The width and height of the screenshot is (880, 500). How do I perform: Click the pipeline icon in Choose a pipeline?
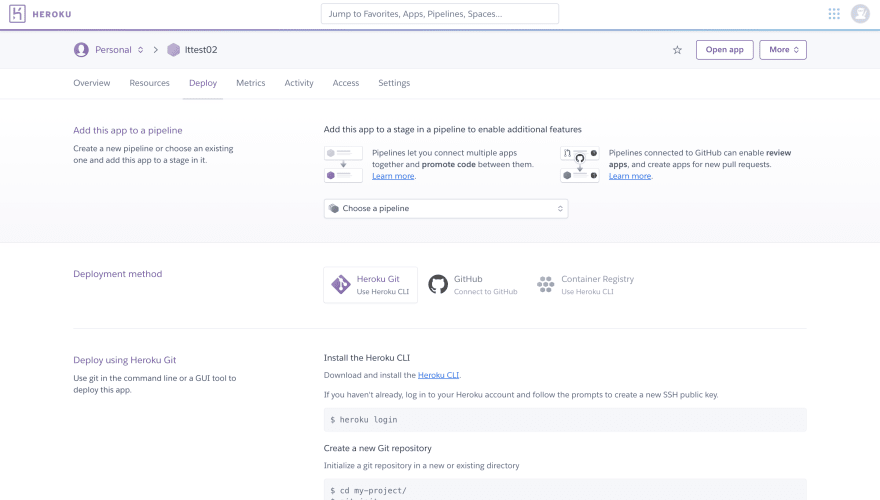[334, 208]
